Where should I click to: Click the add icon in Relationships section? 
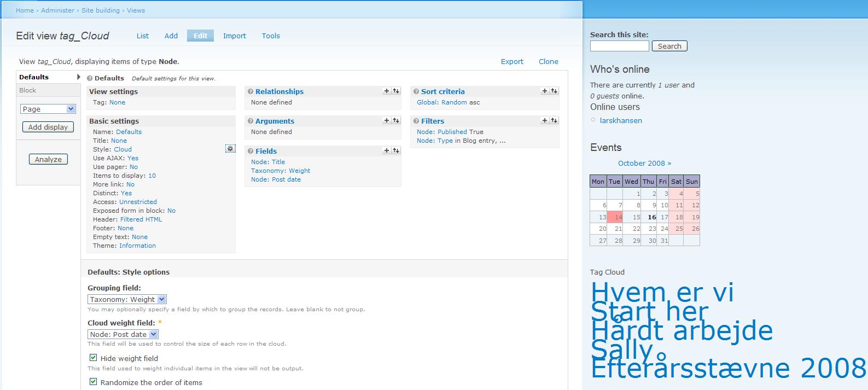tap(387, 91)
